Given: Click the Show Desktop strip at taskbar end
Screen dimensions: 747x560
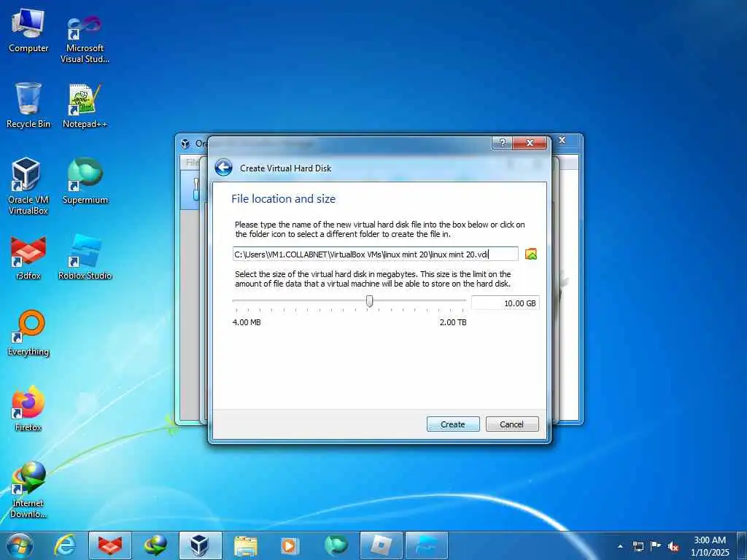Looking at the screenshot, I should coord(741,545).
